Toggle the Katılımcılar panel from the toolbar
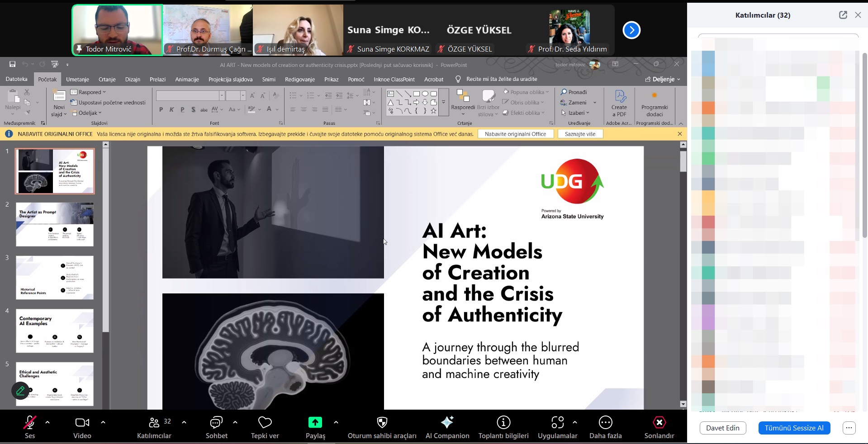The width and height of the screenshot is (868, 444). [154, 427]
